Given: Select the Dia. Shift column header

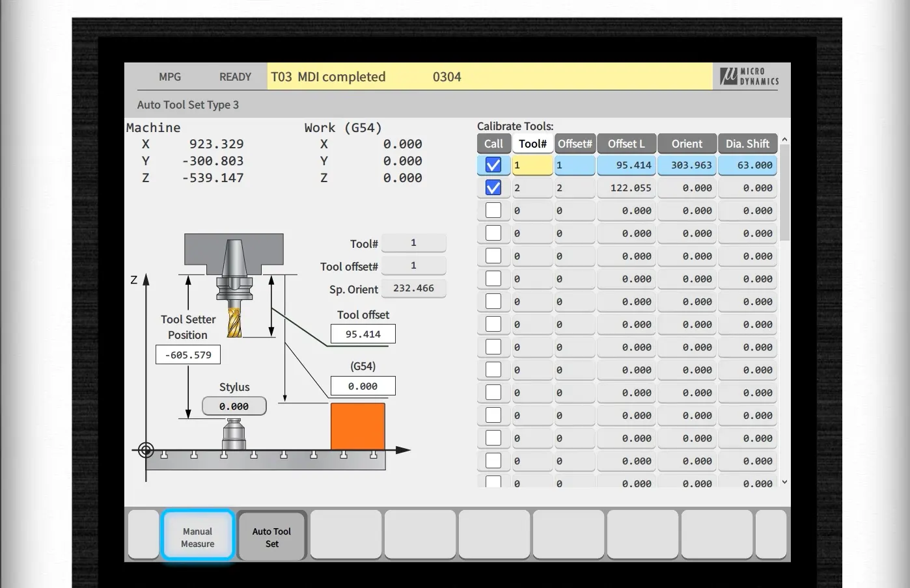Looking at the screenshot, I should tap(747, 144).
